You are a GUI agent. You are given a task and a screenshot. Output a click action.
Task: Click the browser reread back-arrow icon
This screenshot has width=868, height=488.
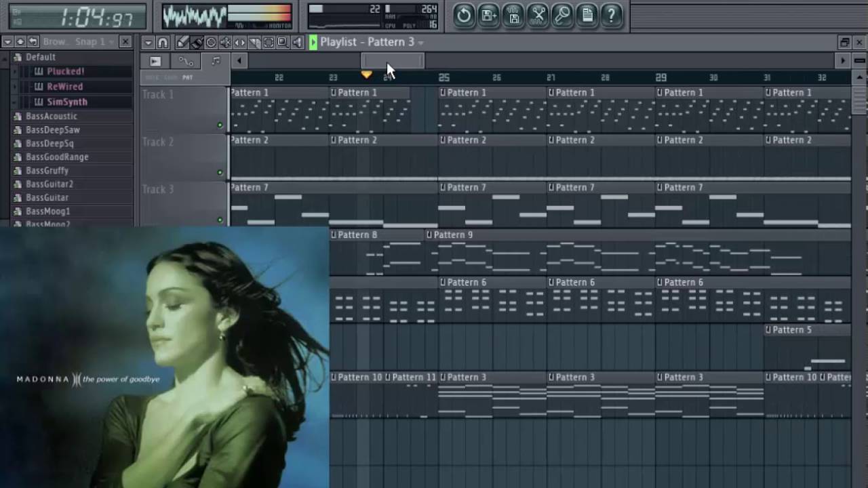pos(33,42)
